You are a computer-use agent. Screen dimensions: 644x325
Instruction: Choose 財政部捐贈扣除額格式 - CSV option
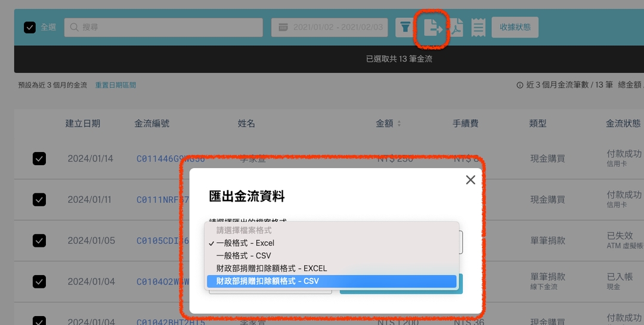point(332,281)
